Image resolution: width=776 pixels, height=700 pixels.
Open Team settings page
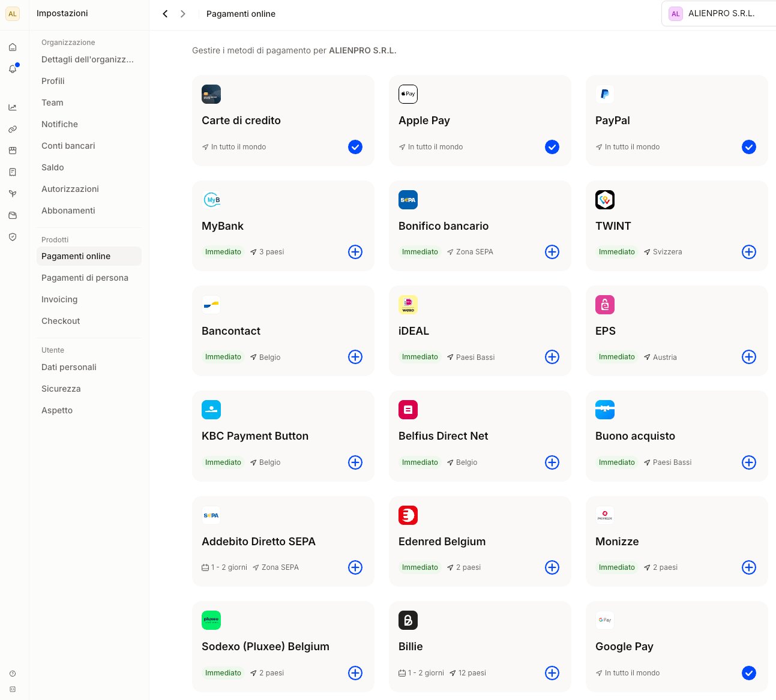[x=89, y=103]
